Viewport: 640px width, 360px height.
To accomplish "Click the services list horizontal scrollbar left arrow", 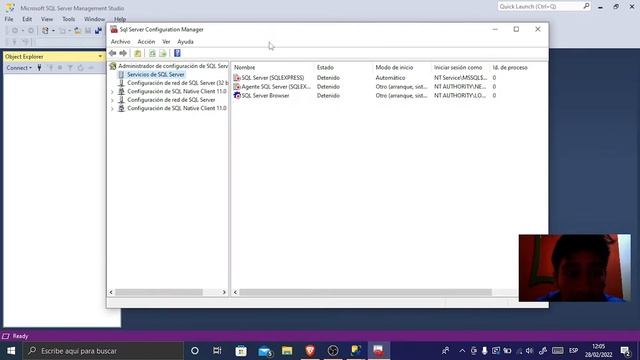I will 235,292.
